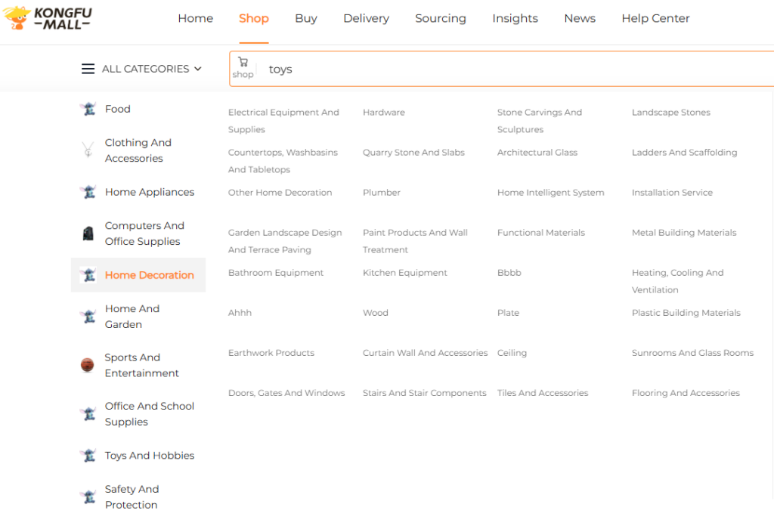Open Safety And Protection category
The height and width of the screenshot is (532, 774).
132,497
